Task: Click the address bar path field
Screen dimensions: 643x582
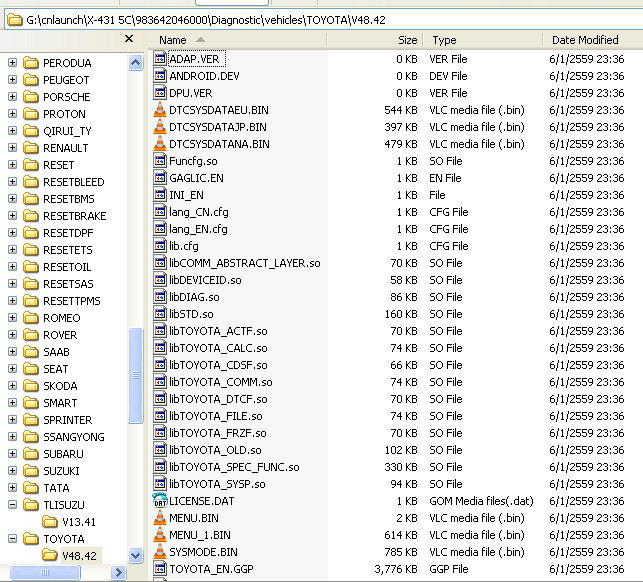Action: [324, 20]
